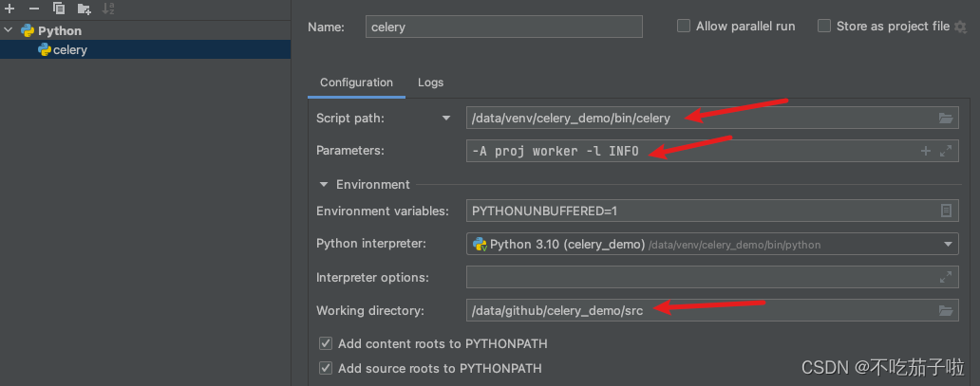Click the Python icon in interpreter field
Image resolution: width=980 pixels, height=386 pixels.
(480, 245)
